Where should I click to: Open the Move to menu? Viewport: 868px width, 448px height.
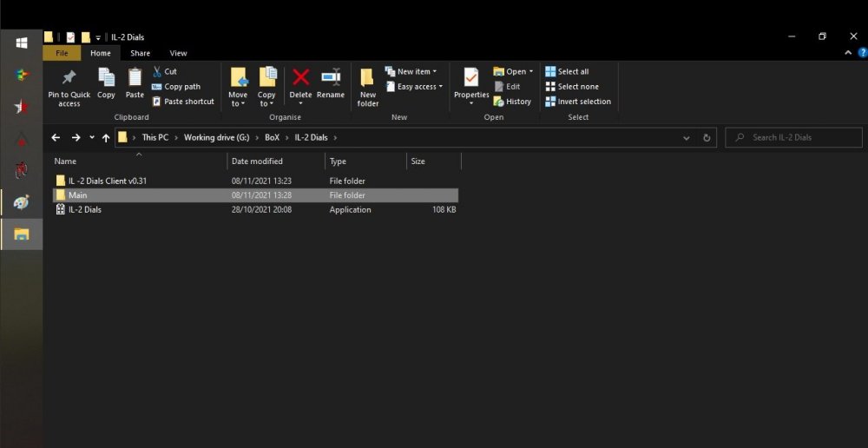click(x=238, y=88)
